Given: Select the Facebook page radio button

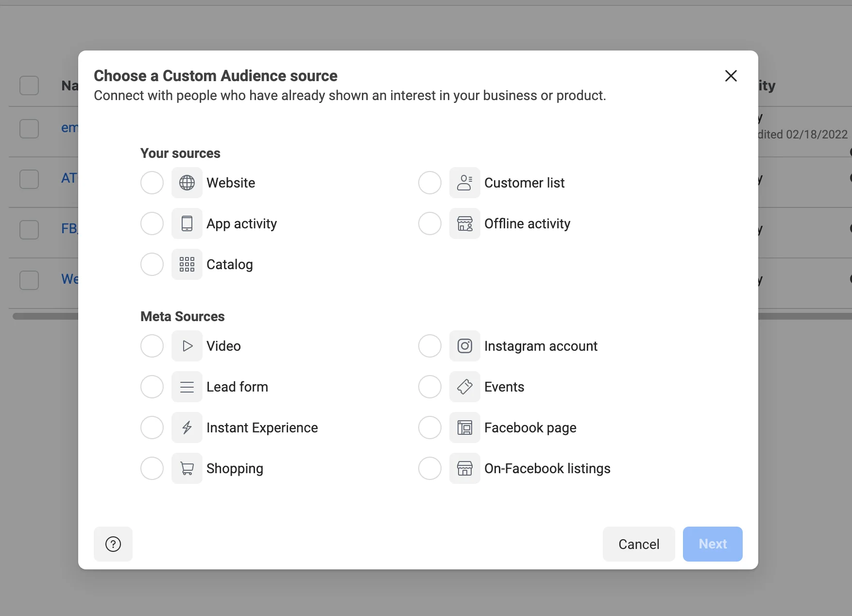Looking at the screenshot, I should [x=430, y=428].
